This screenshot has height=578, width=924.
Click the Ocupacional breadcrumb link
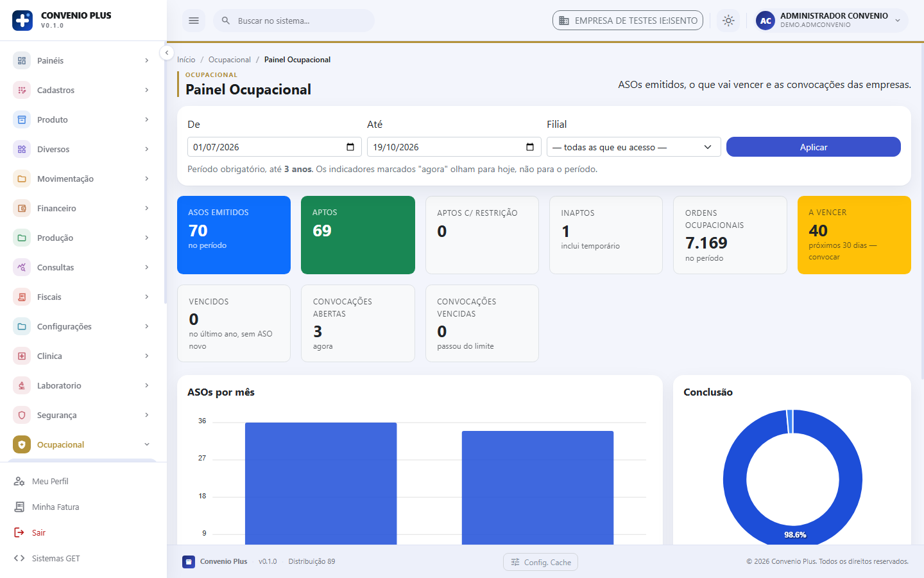pyautogui.click(x=230, y=60)
